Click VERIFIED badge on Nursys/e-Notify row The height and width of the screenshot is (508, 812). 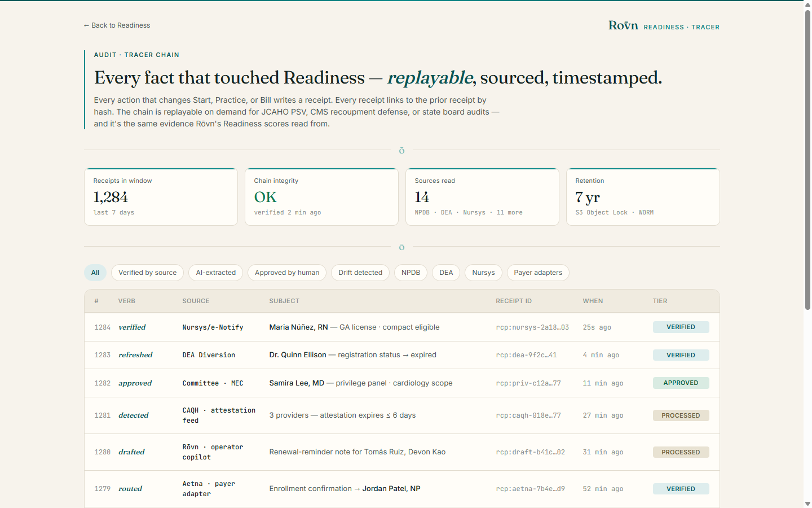click(x=681, y=327)
